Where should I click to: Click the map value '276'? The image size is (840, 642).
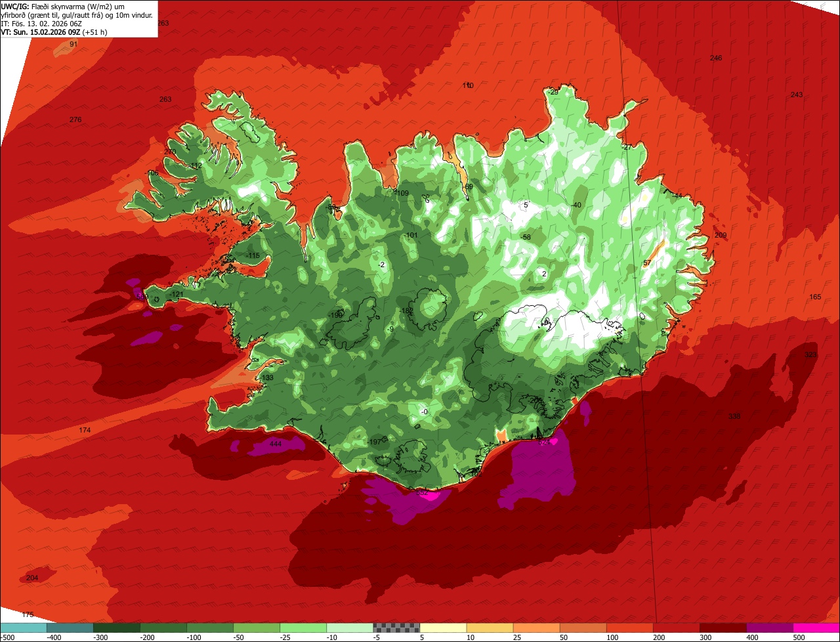75,119
